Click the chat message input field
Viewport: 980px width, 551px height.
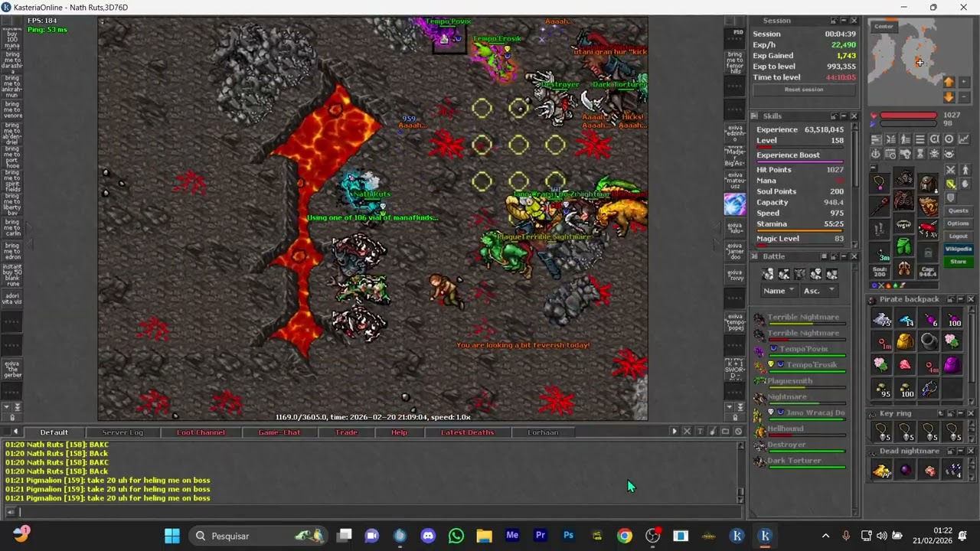point(378,512)
